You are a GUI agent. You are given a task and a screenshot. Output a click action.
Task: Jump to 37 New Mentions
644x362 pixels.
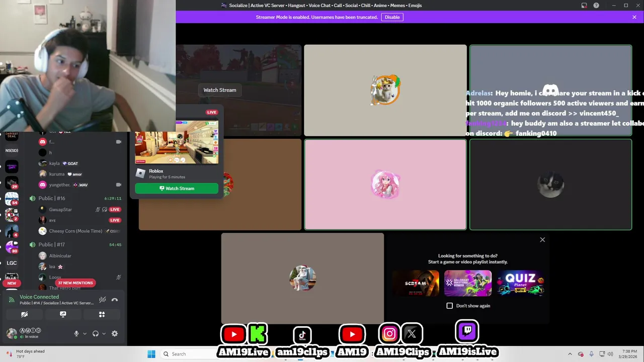click(75, 283)
